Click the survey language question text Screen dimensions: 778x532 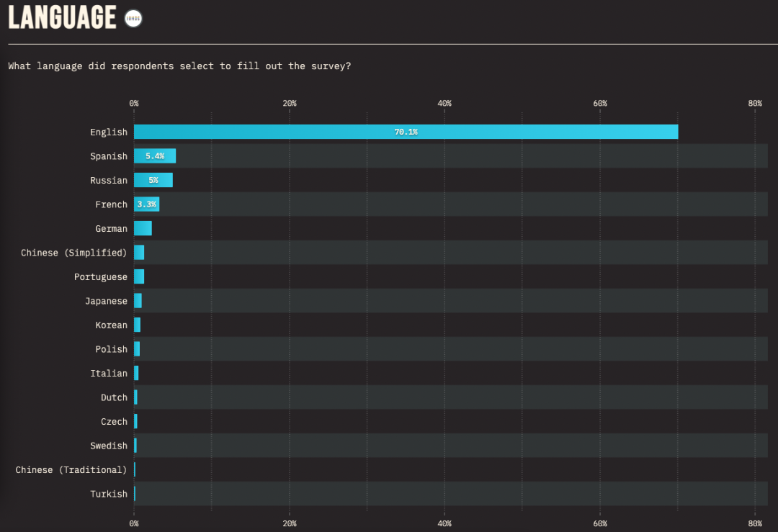179,66
